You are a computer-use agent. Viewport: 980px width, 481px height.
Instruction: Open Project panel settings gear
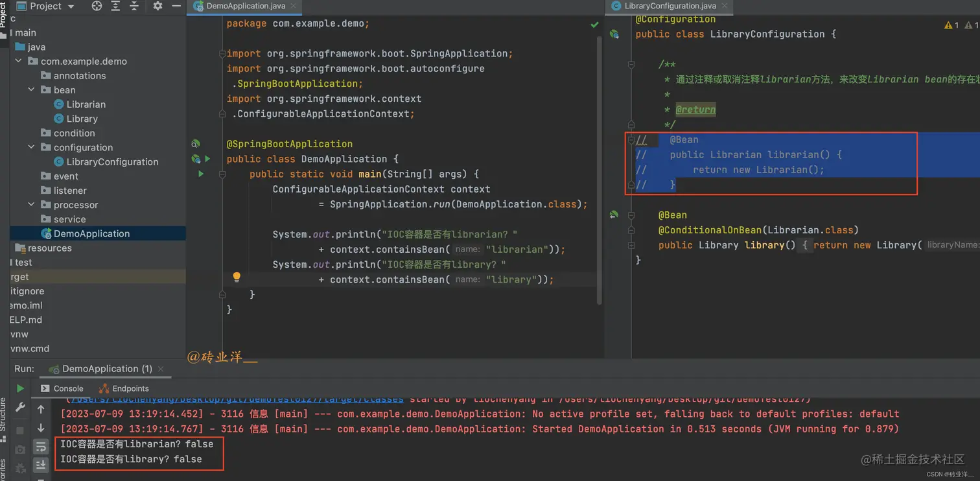pyautogui.click(x=157, y=6)
